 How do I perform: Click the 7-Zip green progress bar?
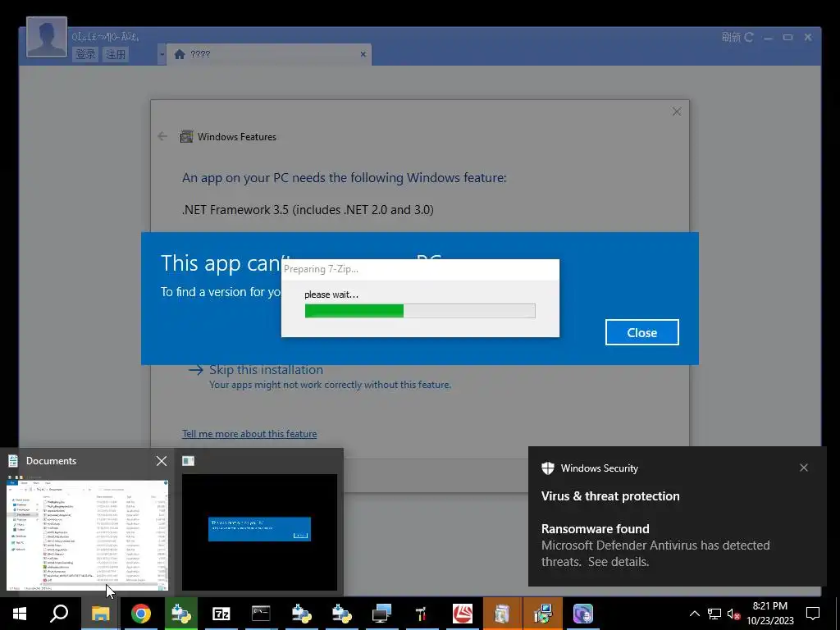pos(420,311)
